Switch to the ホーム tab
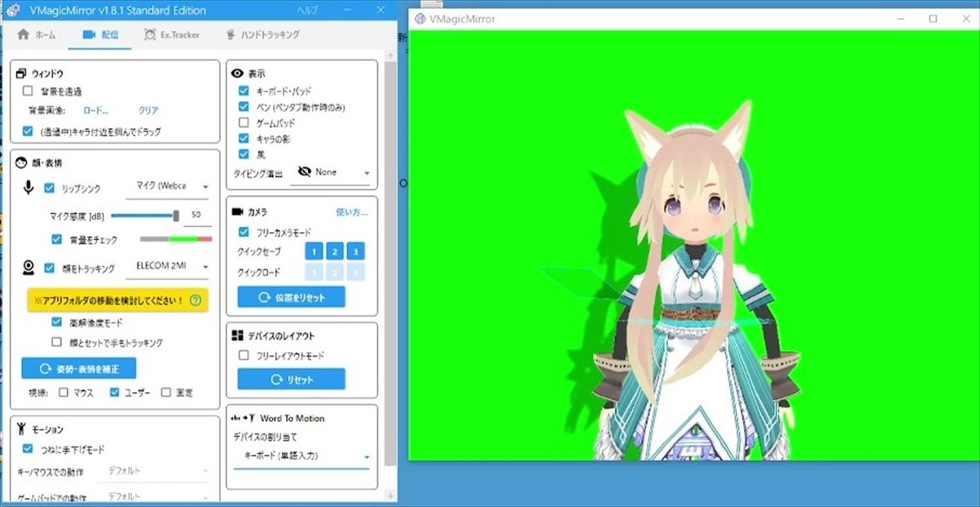Screen dimensions: 980x507 point(37,35)
